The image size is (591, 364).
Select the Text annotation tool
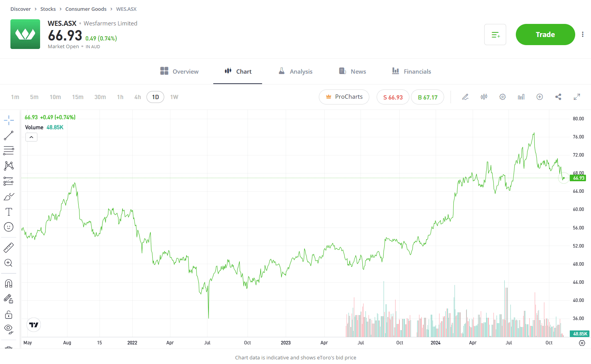[8, 212]
